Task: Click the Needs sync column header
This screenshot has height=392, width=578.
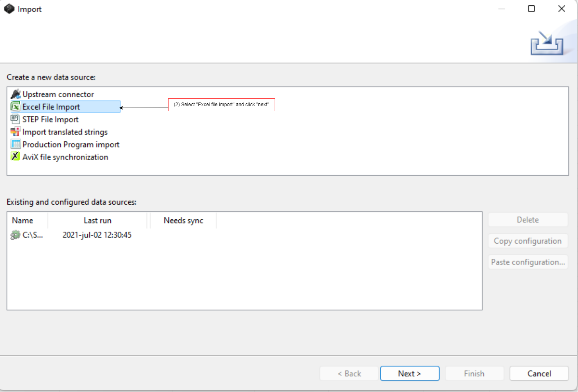Action: 183,221
